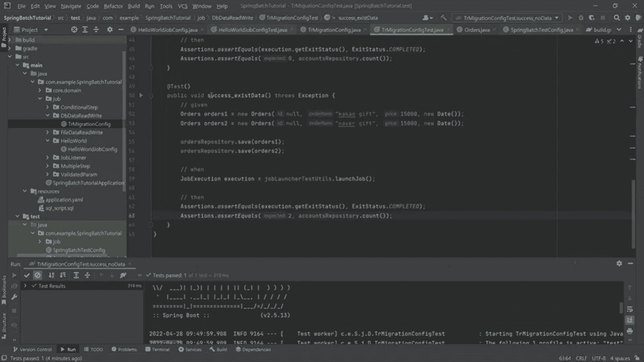Click the Build project hammer icon

coord(443,17)
